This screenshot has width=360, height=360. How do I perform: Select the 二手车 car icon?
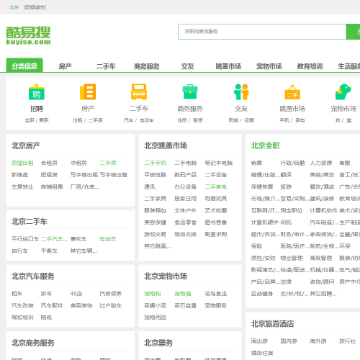tap(139, 92)
